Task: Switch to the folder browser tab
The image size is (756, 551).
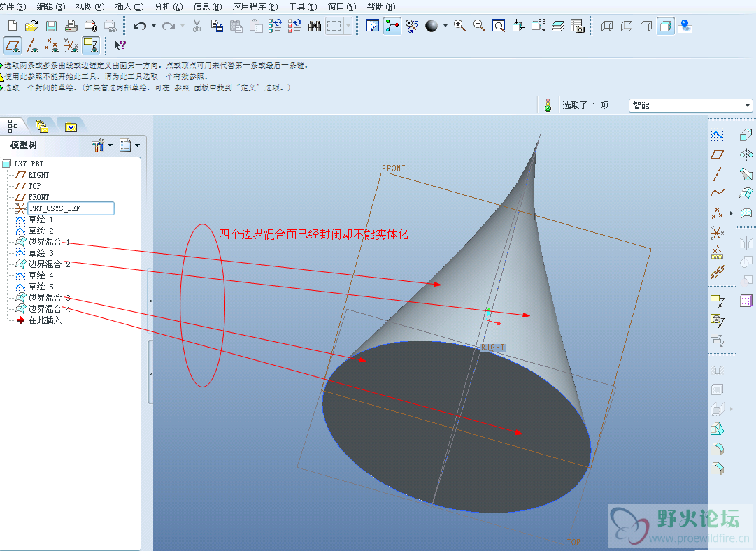Action: [x=42, y=127]
